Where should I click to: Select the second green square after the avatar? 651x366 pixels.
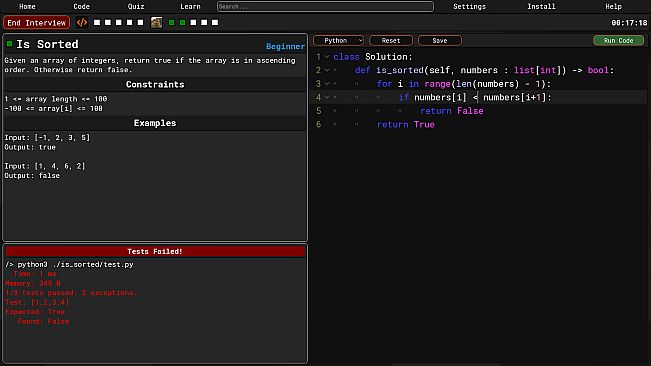(x=182, y=22)
